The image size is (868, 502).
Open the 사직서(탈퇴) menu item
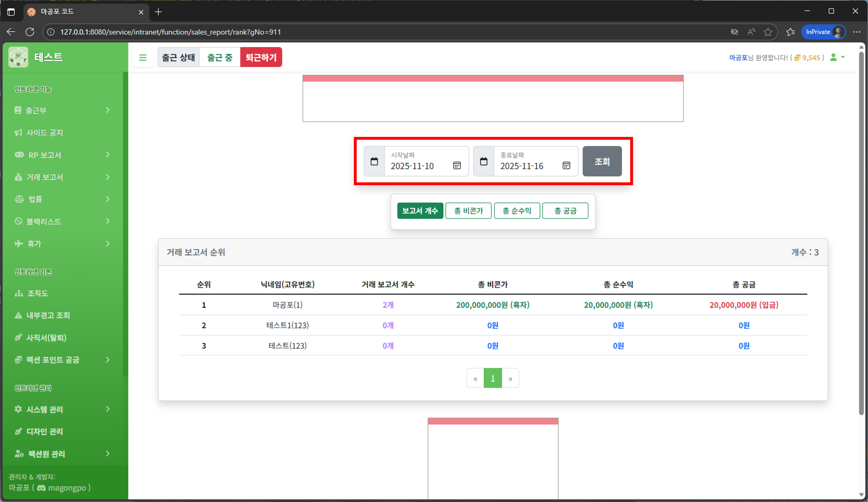(x=46, y=338)
